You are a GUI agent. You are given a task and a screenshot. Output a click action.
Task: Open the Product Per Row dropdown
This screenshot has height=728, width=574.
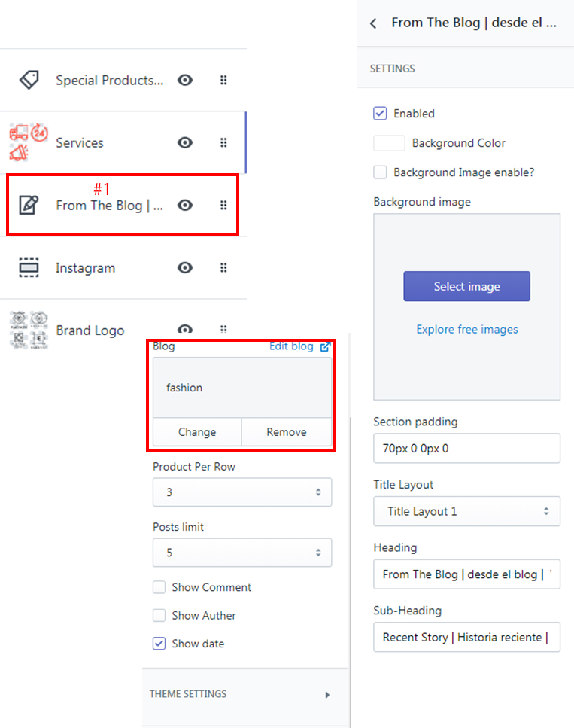coord(241,492)
